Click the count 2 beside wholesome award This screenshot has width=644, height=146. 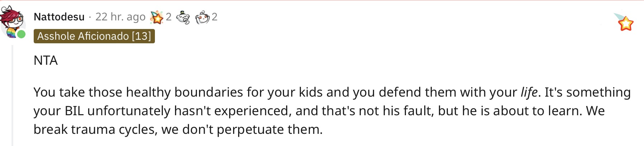[214, 17]
